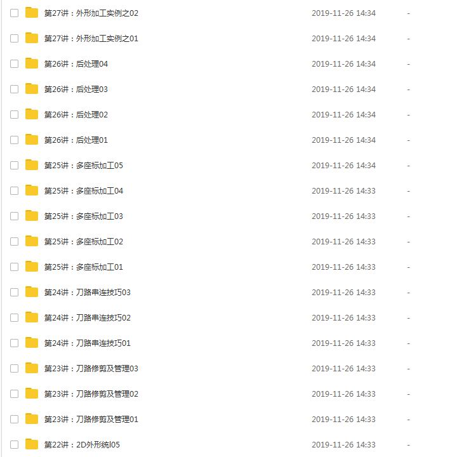
Task: Click folder icon next to 第24讲：刀路串连技巧03
Action: (32, 292)
